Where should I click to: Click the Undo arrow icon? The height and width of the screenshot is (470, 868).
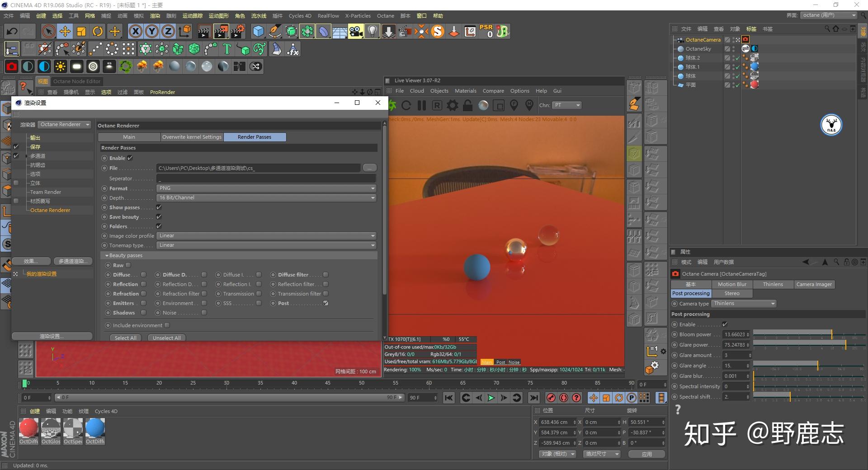(x=12, y=31)
